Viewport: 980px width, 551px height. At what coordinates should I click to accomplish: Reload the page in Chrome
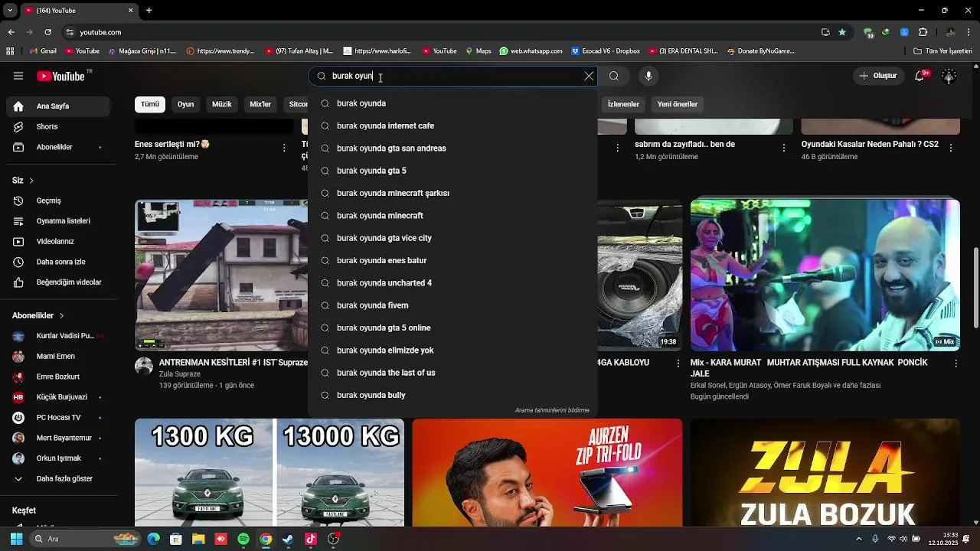(x=47, y=32)
